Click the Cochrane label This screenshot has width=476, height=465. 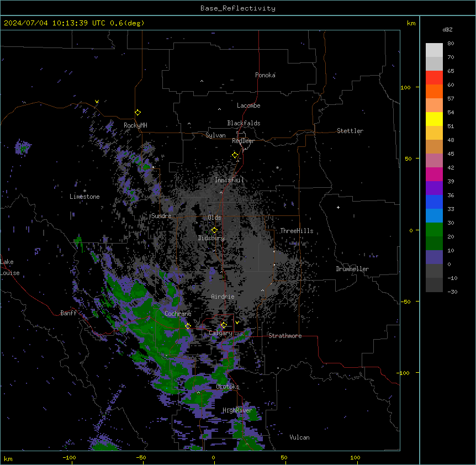178,314
